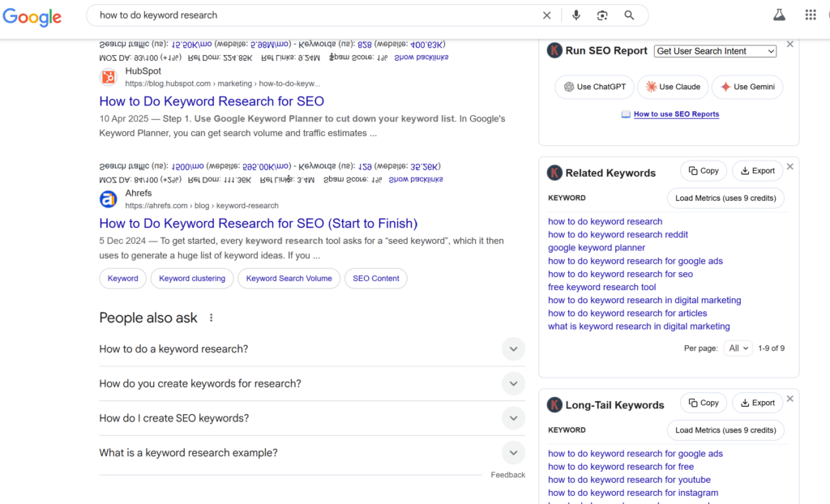Export the Related Keywords list

pyautogui.click(x=758, y=171)
